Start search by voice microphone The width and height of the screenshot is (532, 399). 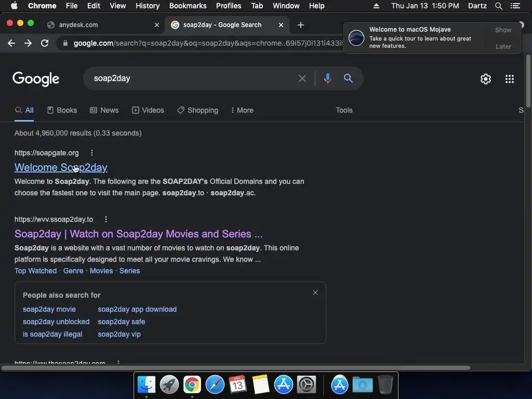(328, 78)
